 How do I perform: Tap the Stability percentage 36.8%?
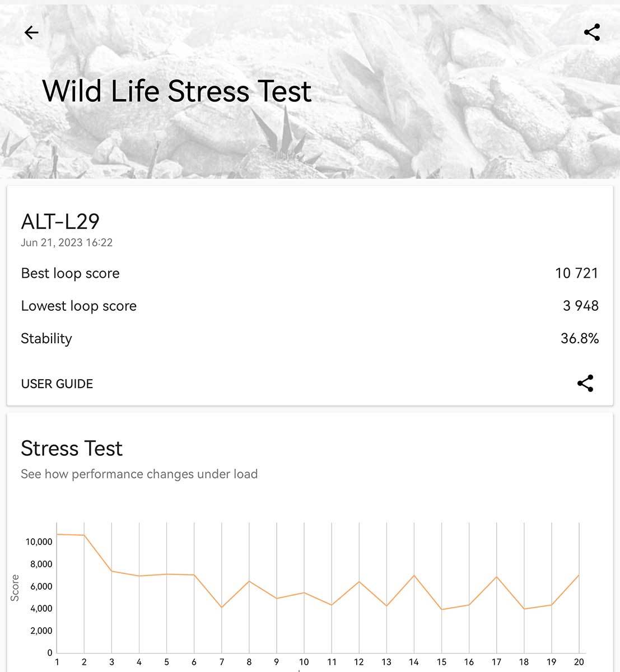(x=580, y=338)
